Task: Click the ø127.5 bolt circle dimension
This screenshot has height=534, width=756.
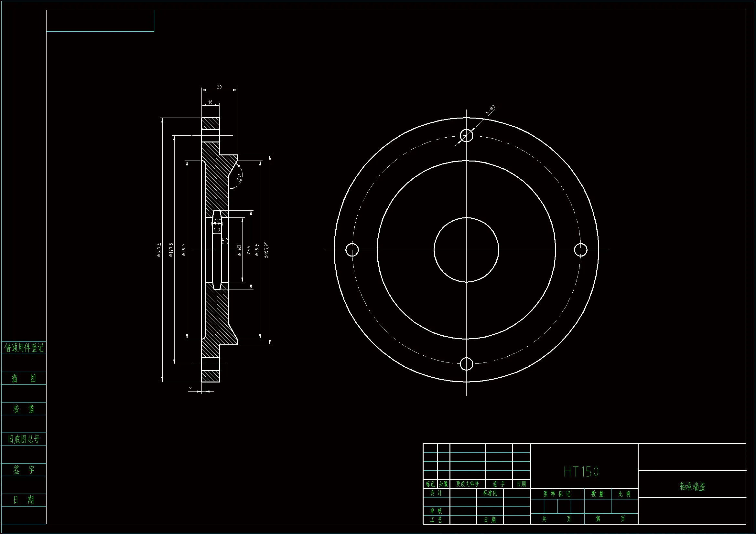Action: point(171,250)
